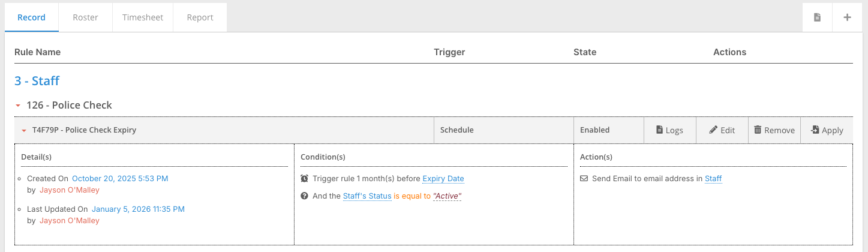The height and width of the screenshot is (252, 868).
Task: Apply the Police Check Expiry rule
Action: click(827, 130)
